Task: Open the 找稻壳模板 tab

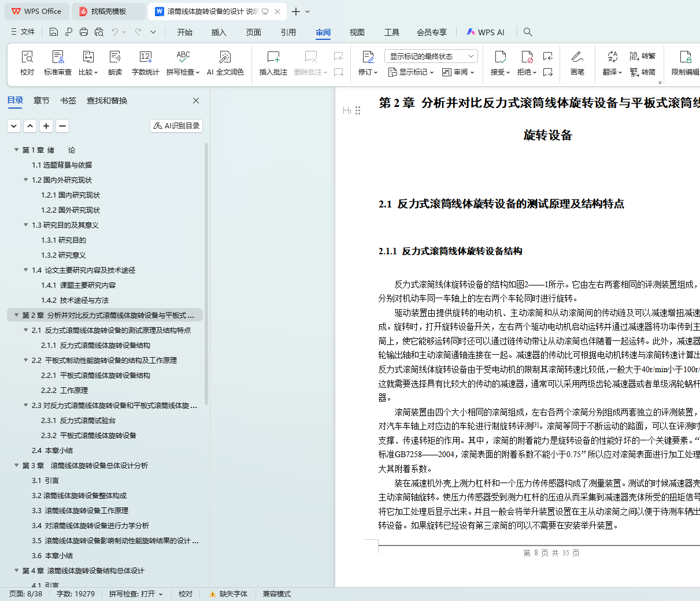Action: (x=109, y=12)
